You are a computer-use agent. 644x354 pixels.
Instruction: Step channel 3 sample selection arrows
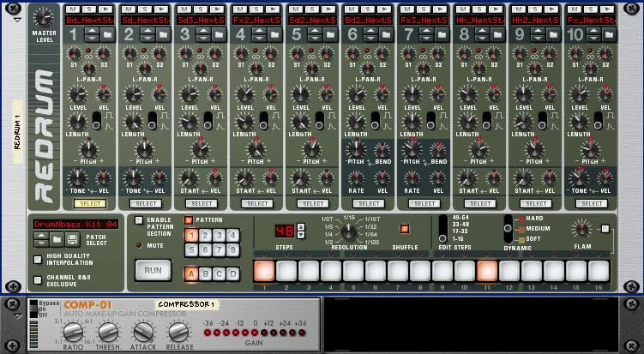coord(203,35)
